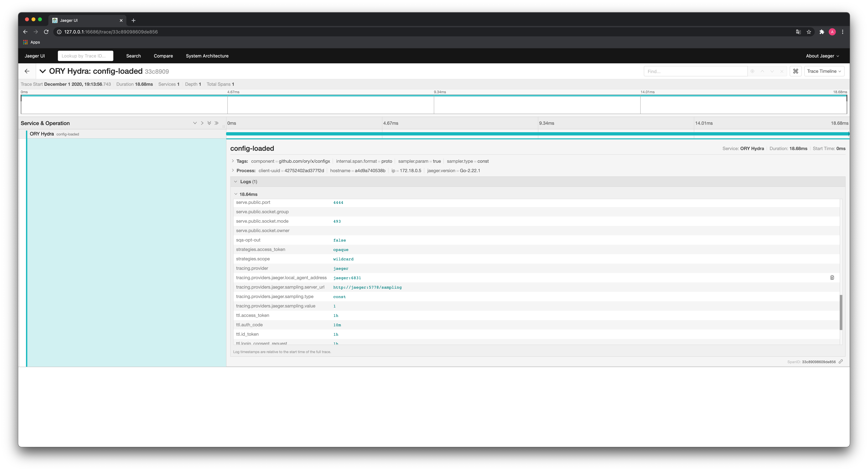Click the find previous result arrow
This screenshot has width=868, height=471.
762,71
